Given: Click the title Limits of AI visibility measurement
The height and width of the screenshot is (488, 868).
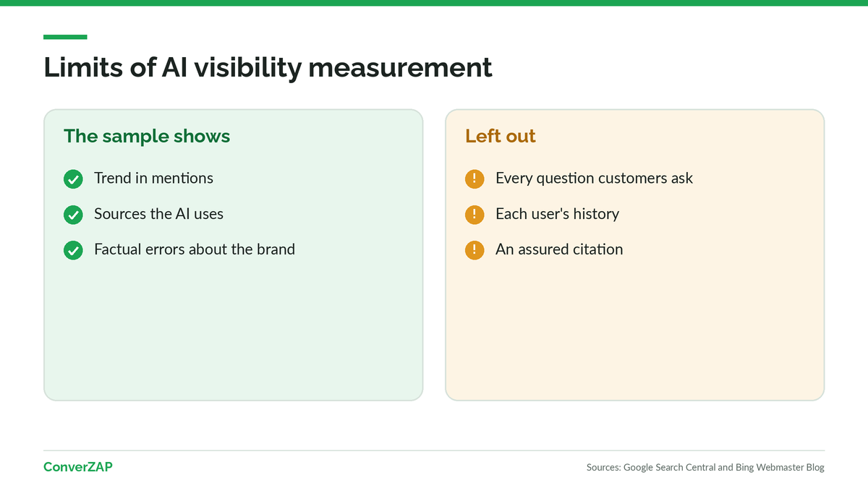Looking at the screenshot, I should point(268,67).
